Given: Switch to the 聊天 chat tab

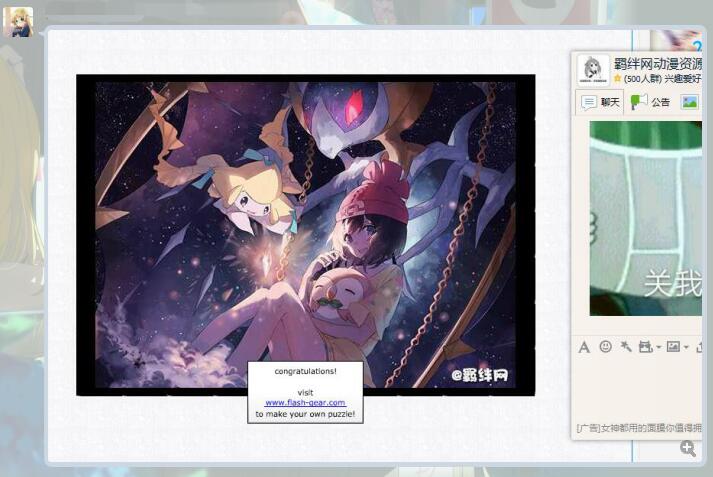Looking at the screenshot, I should (x=600, y=102).
